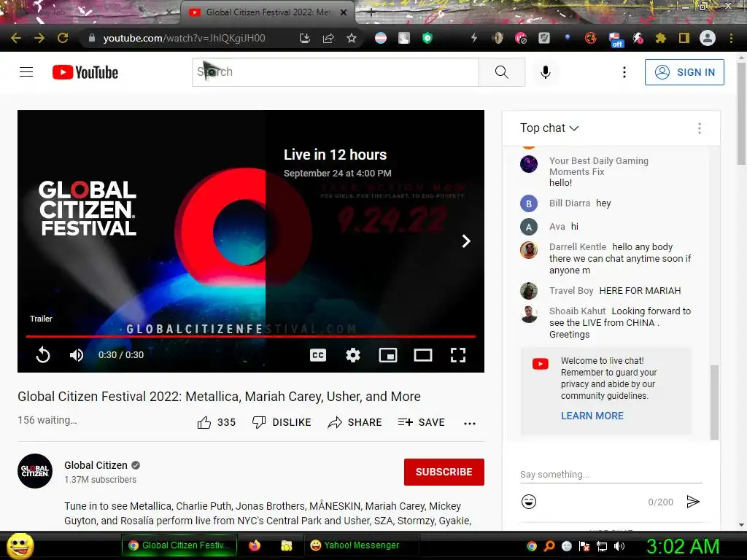Send the chat message arrow
Image resolution: width=747 pixels, height=560 pixels.
[693, 502]
